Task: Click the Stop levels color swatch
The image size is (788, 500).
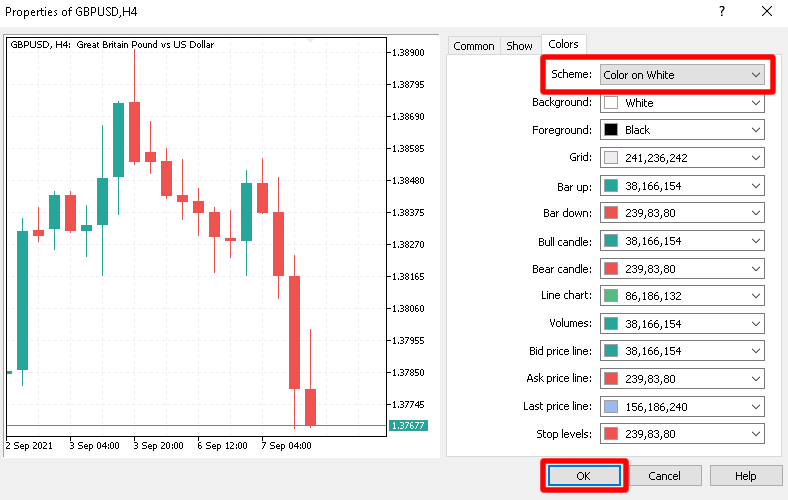Action: coord(611,434)
